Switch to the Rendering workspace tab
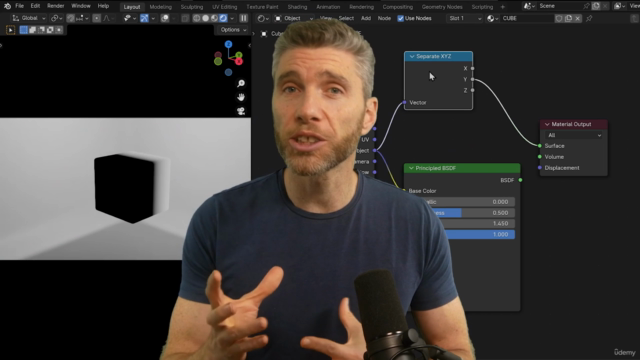Image resolution: width=640 pixels, height=360 pixels. [x=361, y=7]
